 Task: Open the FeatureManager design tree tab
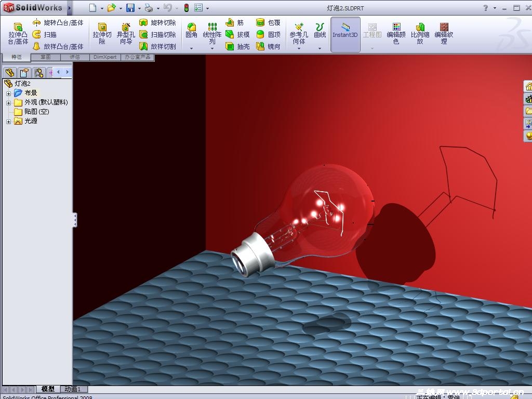(9, 72)
